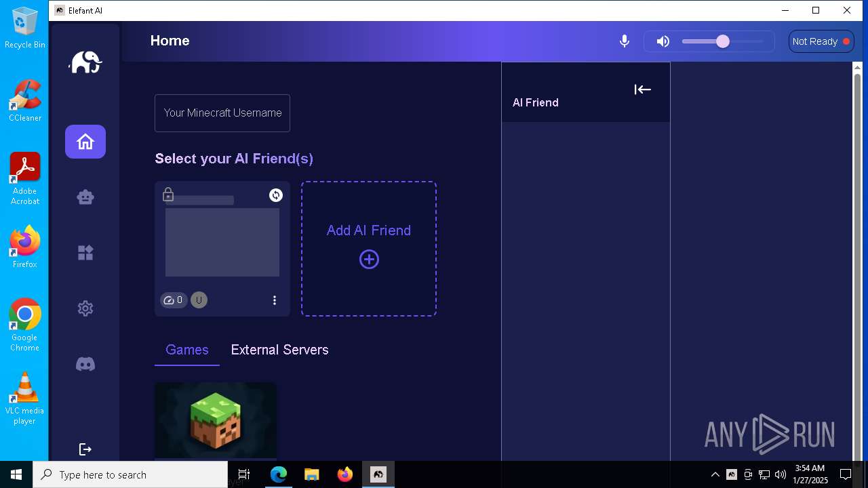868x488 pixels.
Task: Click the plus circle under Add AI Friend
Action: [x=369, y=260]
